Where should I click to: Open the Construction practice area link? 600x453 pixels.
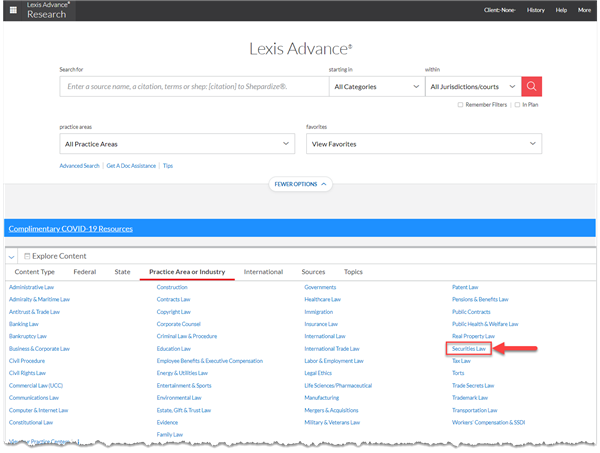172,287
